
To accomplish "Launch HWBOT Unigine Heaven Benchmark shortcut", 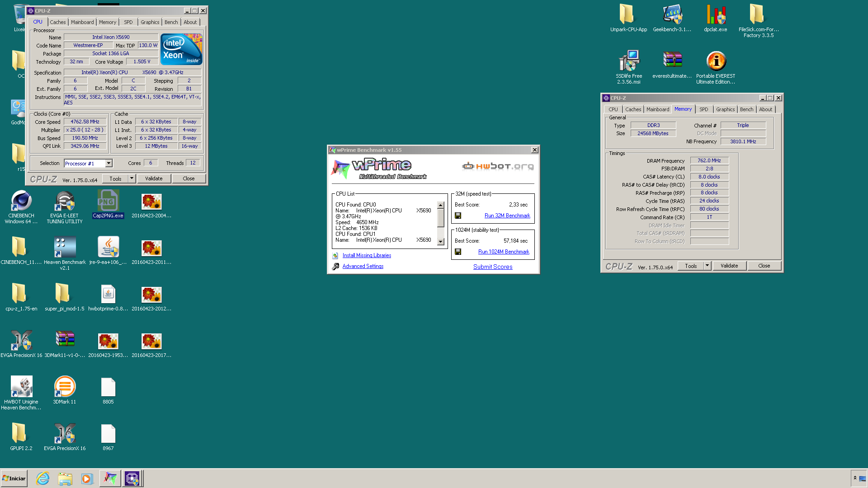I will pyautogui.click(x=21, y=393).
